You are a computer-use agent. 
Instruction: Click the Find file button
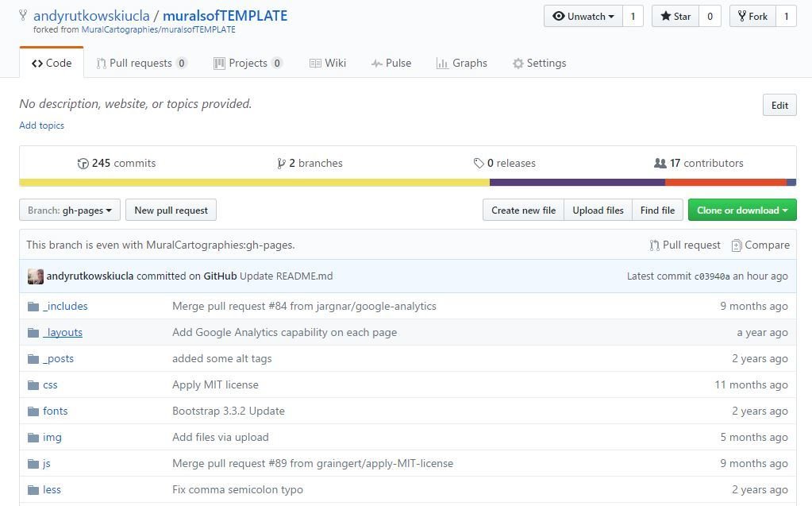pos(657,210)
